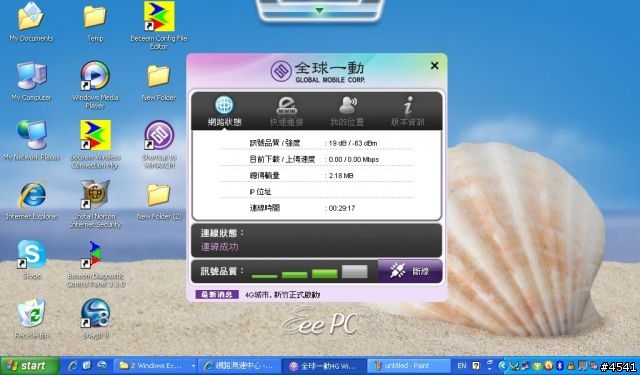Click the 2.18 MB total transfer value
The height and width of the screenshot is (375, 640).
[x=341, y=176]
